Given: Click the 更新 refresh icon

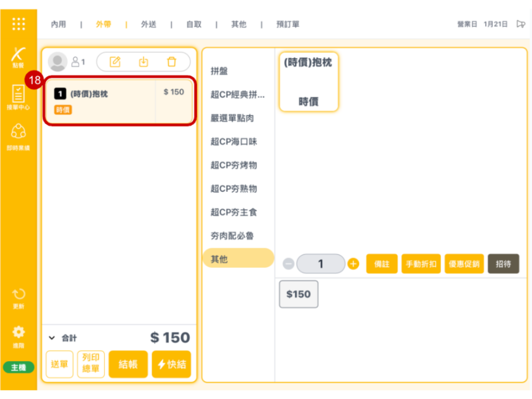Looking at the screenshot, I should click(18, 298).
